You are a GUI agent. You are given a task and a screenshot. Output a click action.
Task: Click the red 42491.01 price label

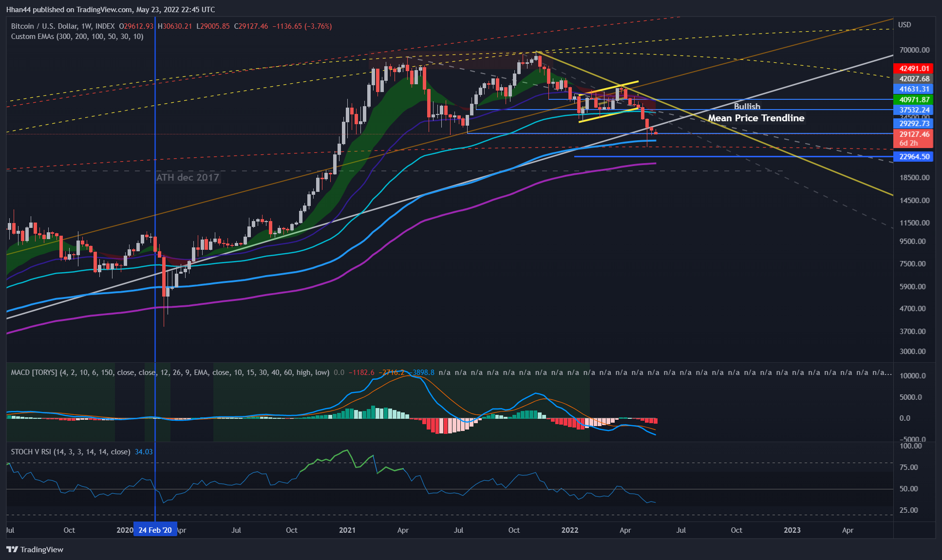[x=914, y=69]
